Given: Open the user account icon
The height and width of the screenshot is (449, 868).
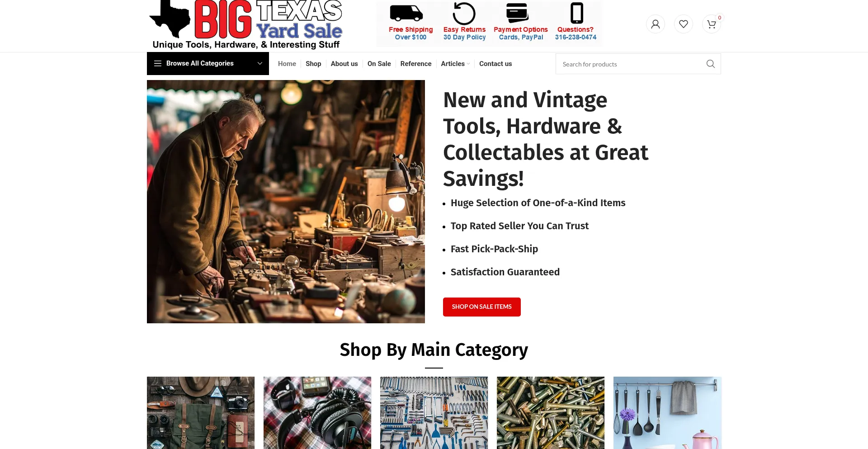Looking at the screenshot, I should tap(655, 24).
